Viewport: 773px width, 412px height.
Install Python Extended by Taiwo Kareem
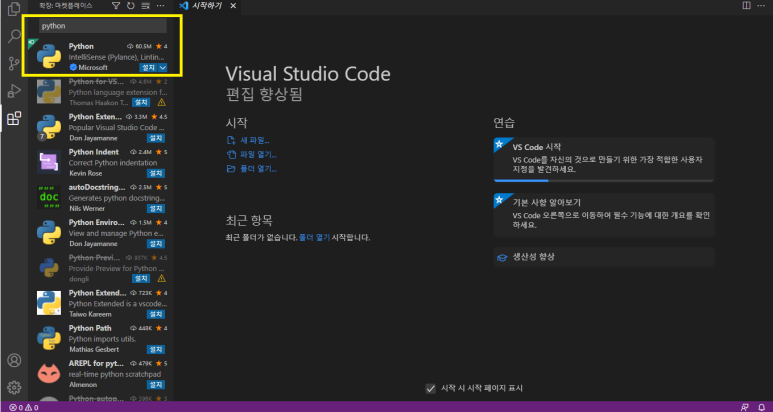point(156,314)
